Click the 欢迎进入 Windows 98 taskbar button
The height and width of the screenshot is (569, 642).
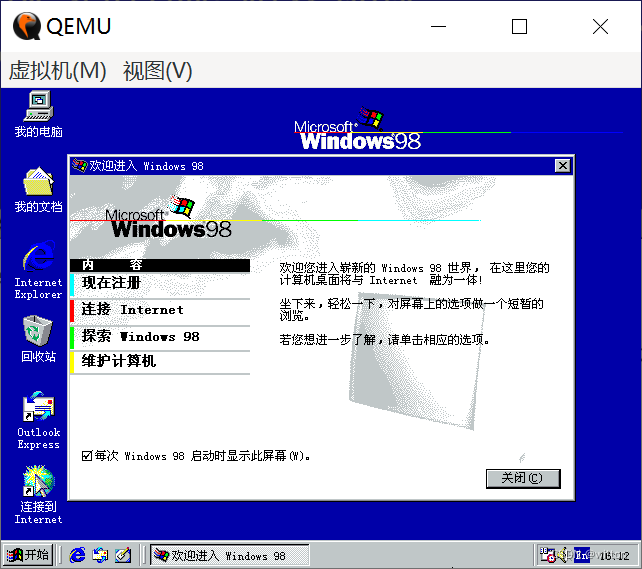229,555
